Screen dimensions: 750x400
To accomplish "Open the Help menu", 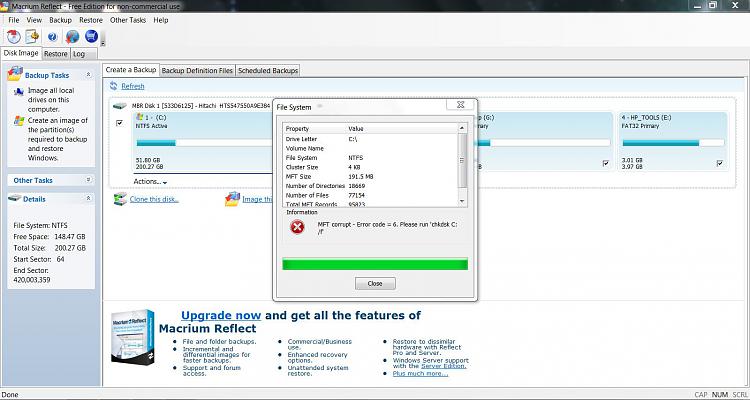I will pyautogui.click(x=161, y=20).
